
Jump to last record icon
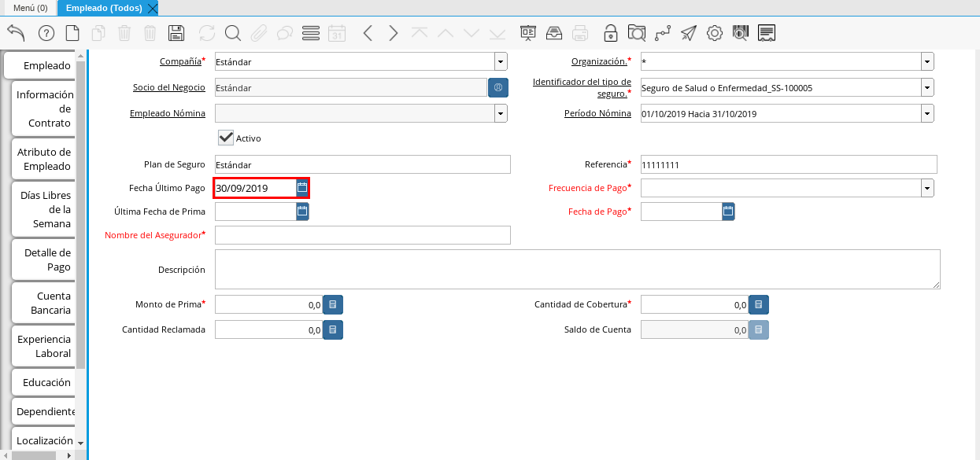pyautogui.click(x=497, y=33)
